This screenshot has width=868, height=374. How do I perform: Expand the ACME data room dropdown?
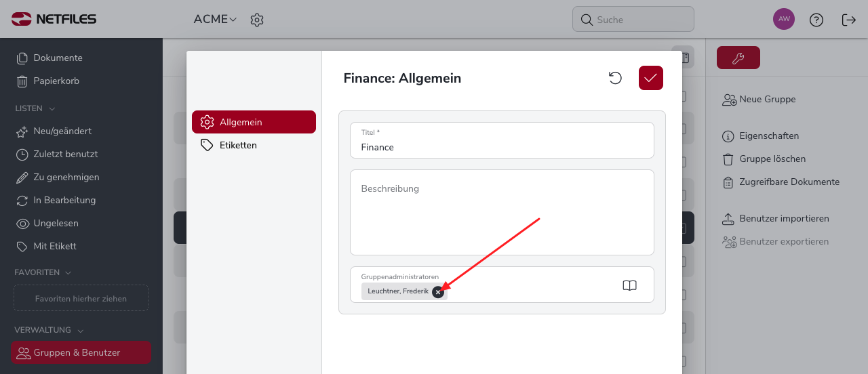click(215, 20)
